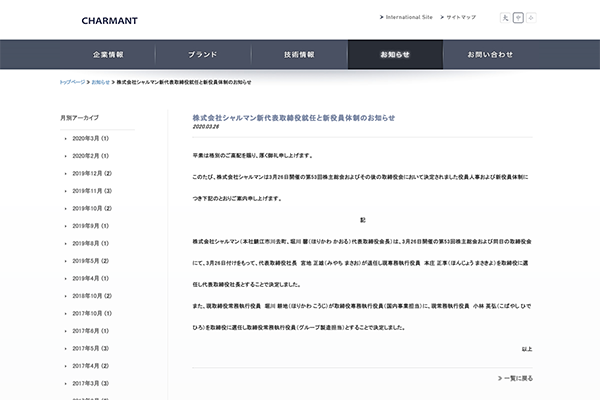Open the お知らせ menu
The image size is (600, 400).
(395, 54)
